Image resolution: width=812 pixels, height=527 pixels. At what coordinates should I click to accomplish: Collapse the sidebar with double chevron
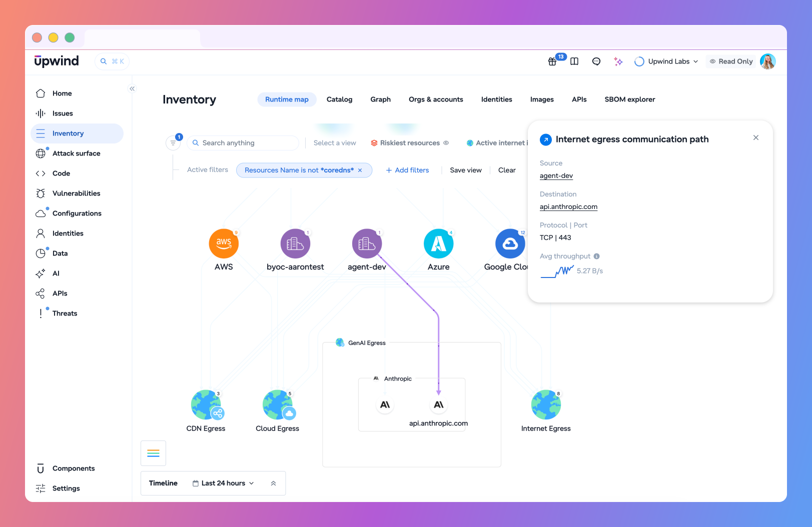pyautogui.click(x=132, y=88)
